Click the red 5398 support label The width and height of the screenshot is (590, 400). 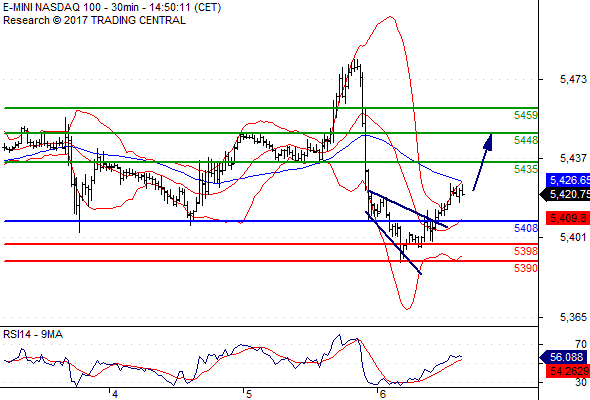coord(526,251)
